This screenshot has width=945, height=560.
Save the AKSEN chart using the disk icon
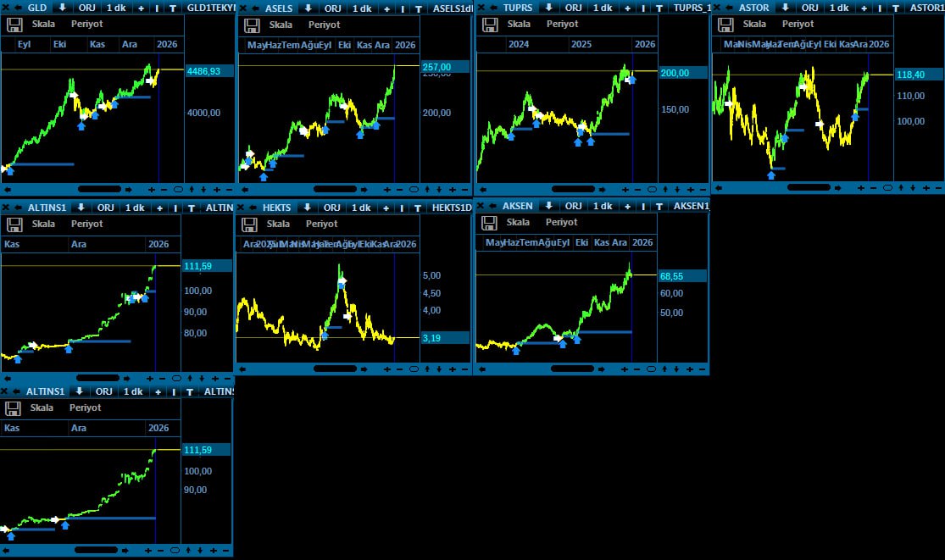(489, 223)
